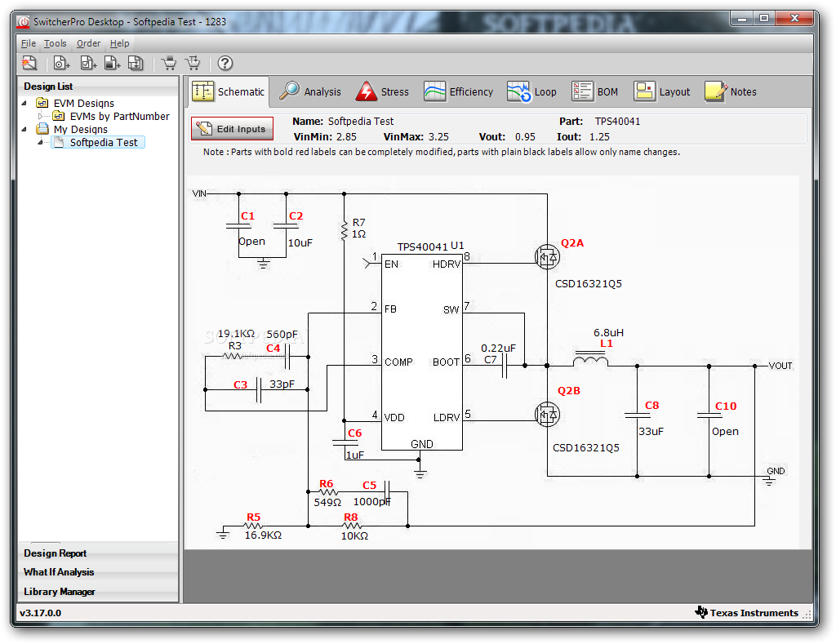Click the Layout board icon
Screen dimensions: 836x644
click(644, 91)
